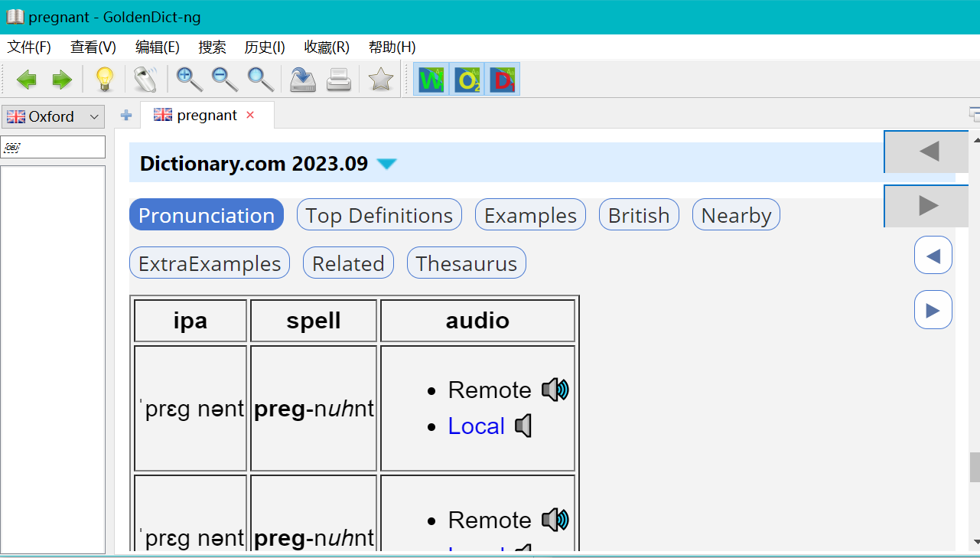The image size is (980, 558).
Task: Click the ipa column header
Action: tap(190, 321)
